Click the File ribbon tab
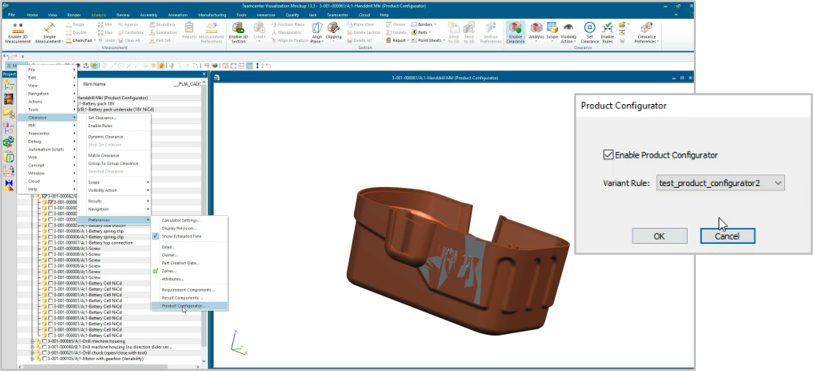The height and width of the screenshot is (371, 813). (x=11, y=15)
